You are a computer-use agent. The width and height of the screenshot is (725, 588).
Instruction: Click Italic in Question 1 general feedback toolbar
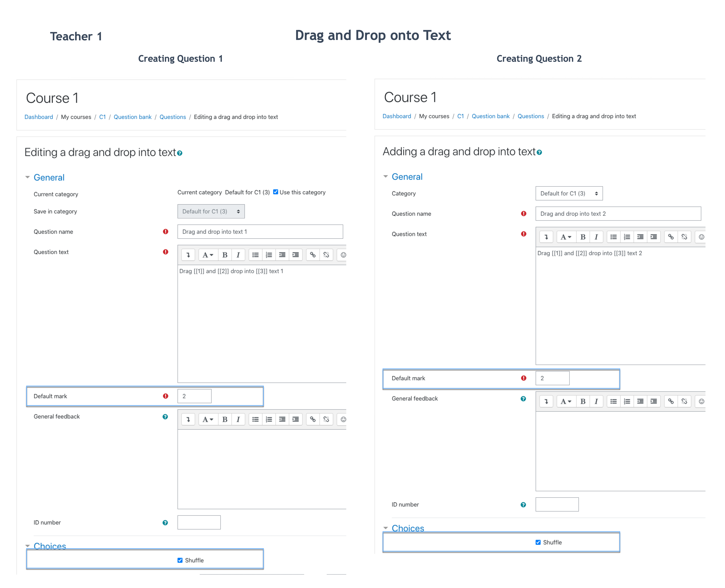[238, 419]
